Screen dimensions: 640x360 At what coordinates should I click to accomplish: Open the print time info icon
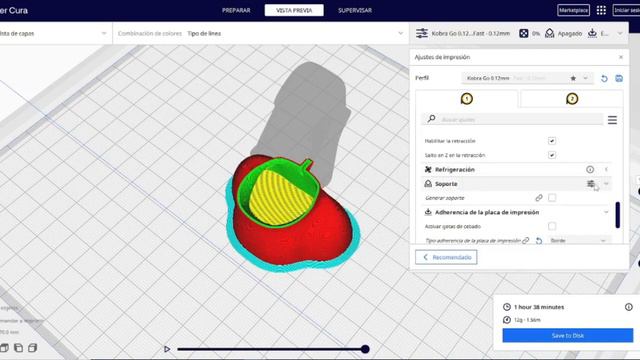point(629,307)
